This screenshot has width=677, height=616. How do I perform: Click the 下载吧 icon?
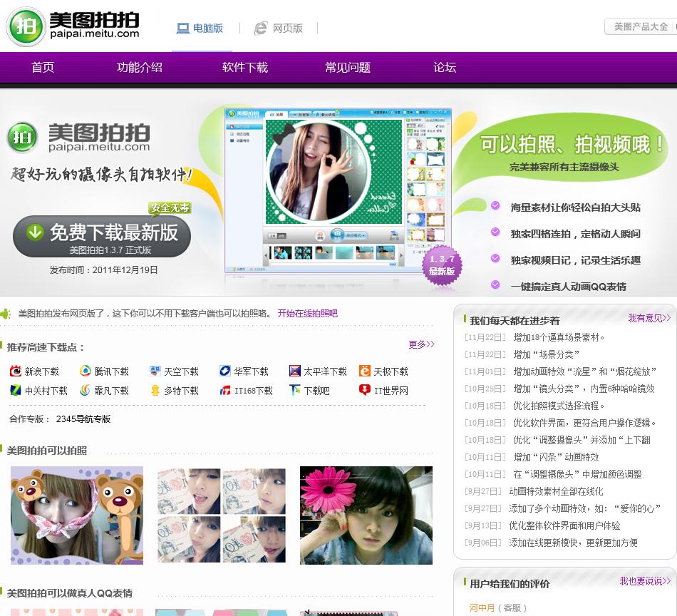coord(295,390)
